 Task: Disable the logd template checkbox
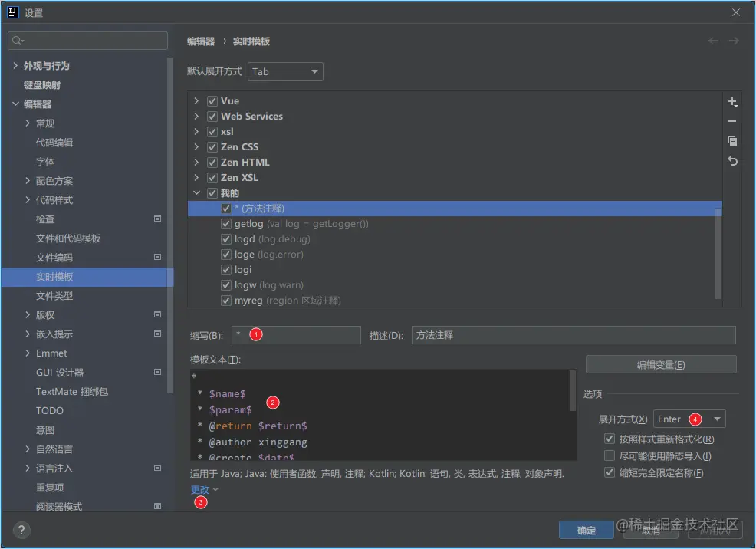(225, 239)
